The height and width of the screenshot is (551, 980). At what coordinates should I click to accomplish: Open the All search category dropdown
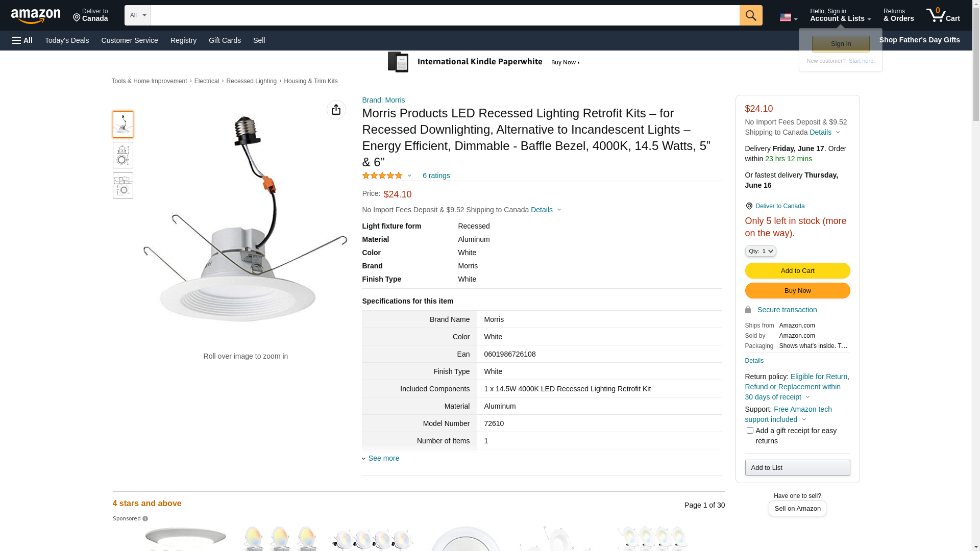click(x=137, y=15)
